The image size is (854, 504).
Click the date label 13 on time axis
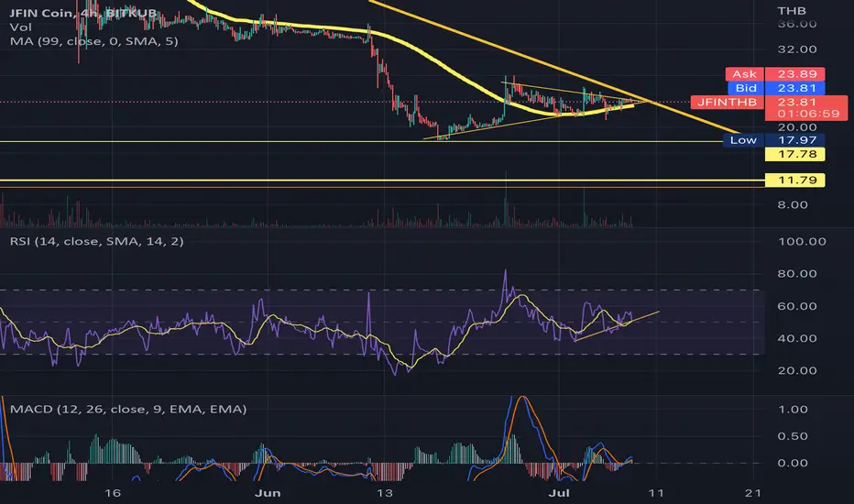click(x=385, y=493)
